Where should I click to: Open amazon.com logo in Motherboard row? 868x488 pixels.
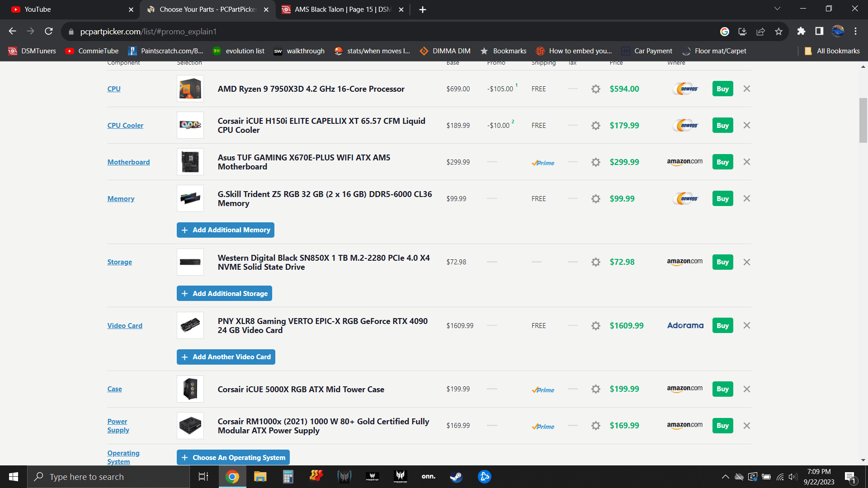coord(685,162)
